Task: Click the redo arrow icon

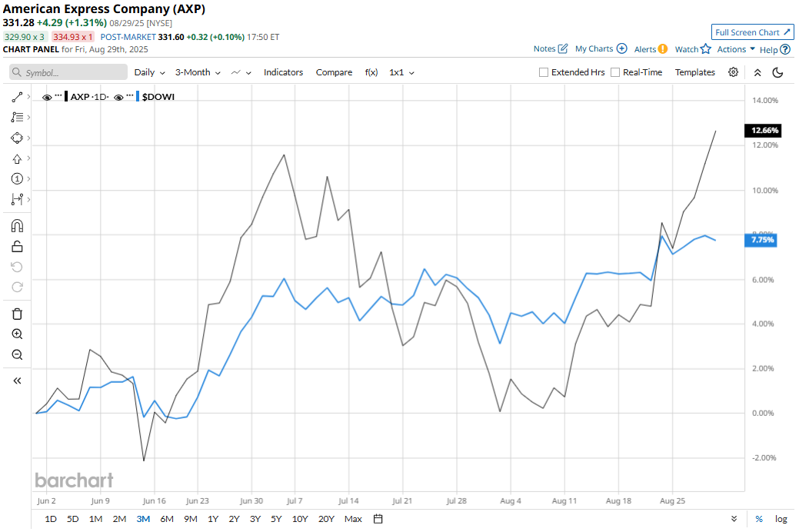Action: (x=17, y=288)
